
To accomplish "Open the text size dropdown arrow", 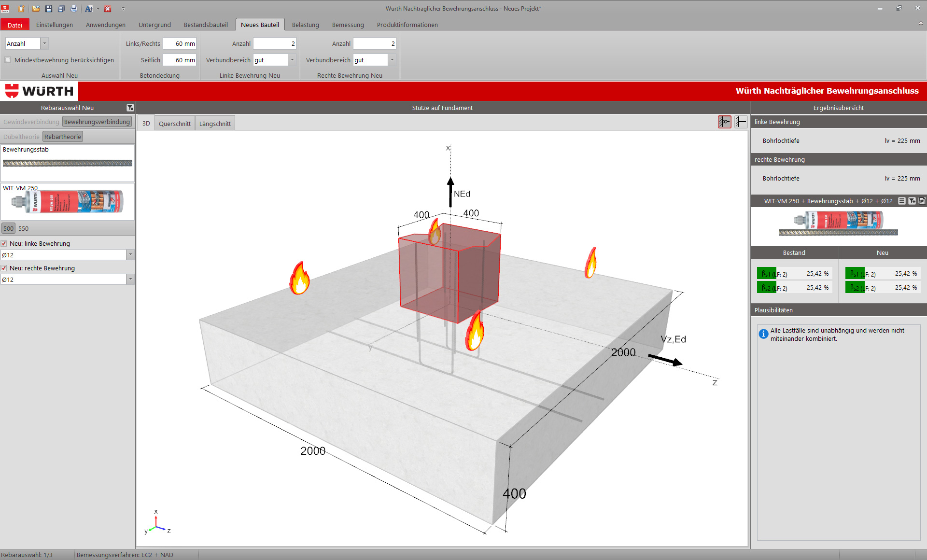I will click(98, 9).
